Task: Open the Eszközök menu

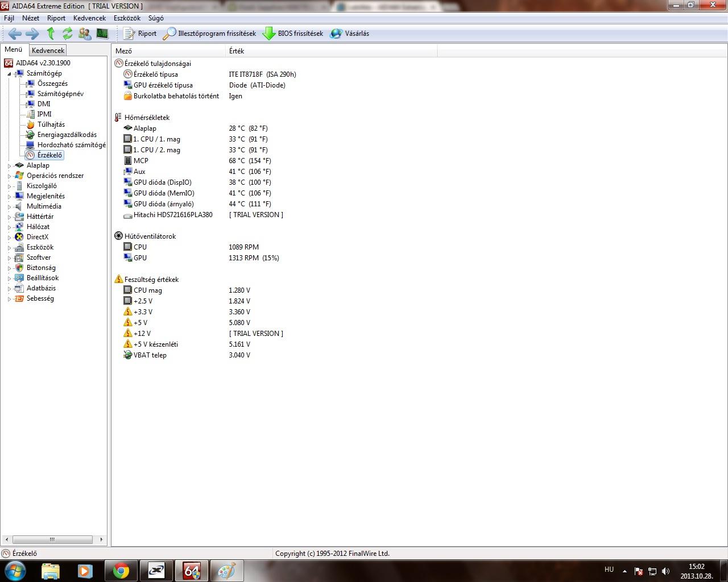Action: (127, 18)
